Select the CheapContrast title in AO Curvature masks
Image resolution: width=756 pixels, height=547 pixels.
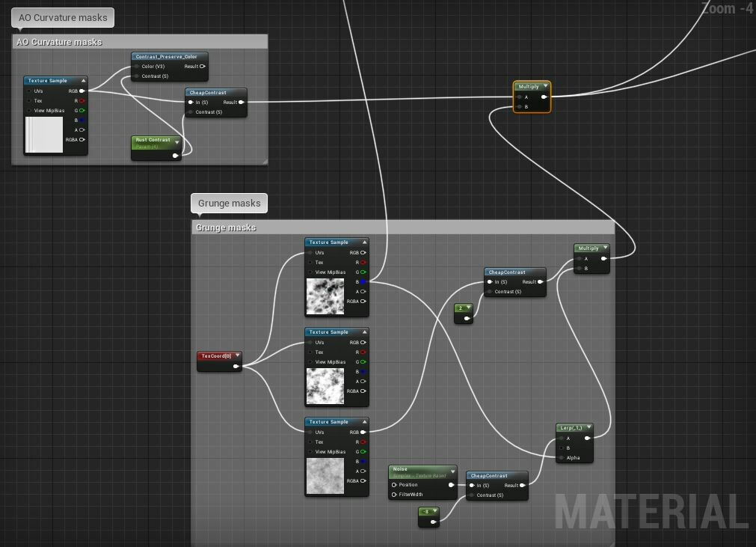(x=208, y=93)
